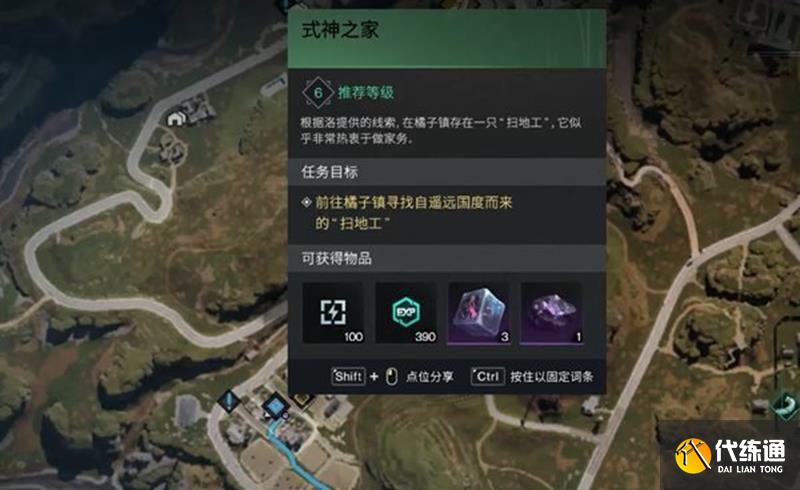The image size is (800, 490).
Task: Click the yellow quest objective text about 扫地工
Action: pyautogui.click(x=413, y=213)
